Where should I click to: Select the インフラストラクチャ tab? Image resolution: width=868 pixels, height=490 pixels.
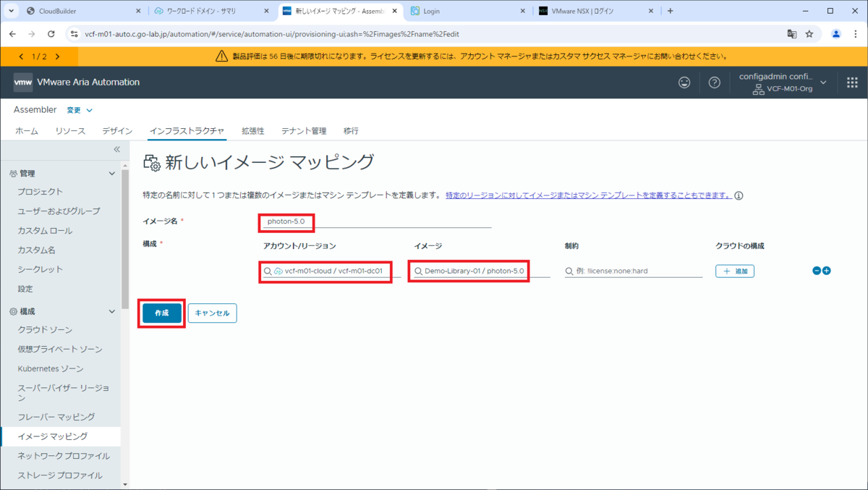(x=187, y=131)
